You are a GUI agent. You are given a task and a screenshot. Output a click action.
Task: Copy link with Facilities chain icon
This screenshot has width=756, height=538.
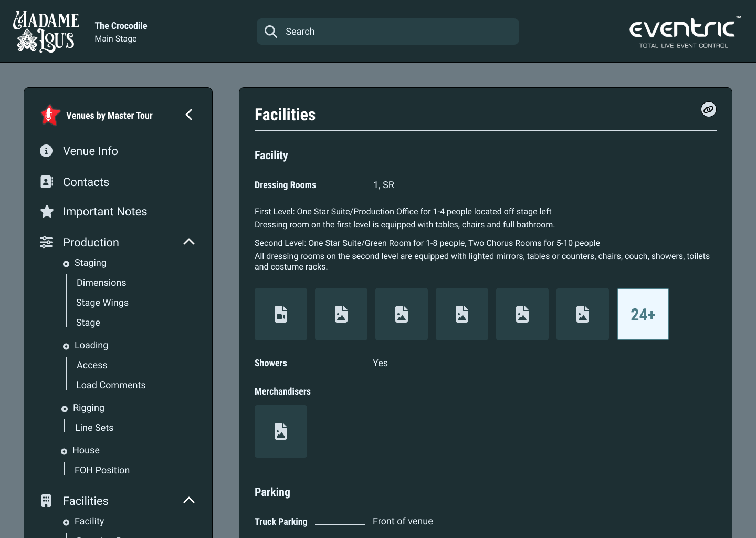[709, 109]
